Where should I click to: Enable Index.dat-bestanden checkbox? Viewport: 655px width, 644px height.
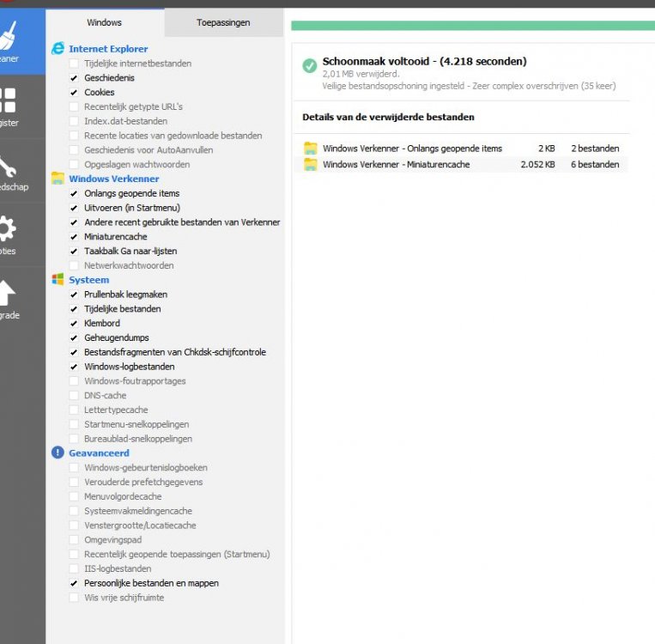click(74, 121)
